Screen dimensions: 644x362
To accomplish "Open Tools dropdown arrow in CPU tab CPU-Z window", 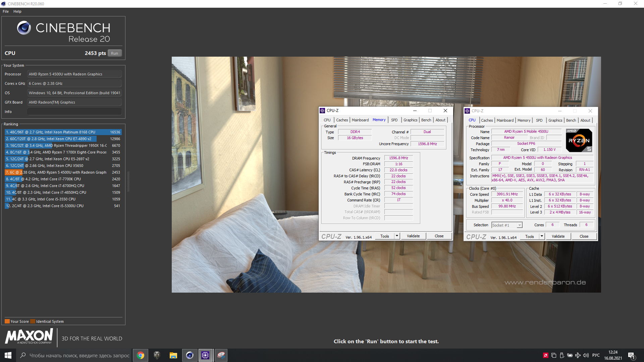I will [x=542, y=236].
